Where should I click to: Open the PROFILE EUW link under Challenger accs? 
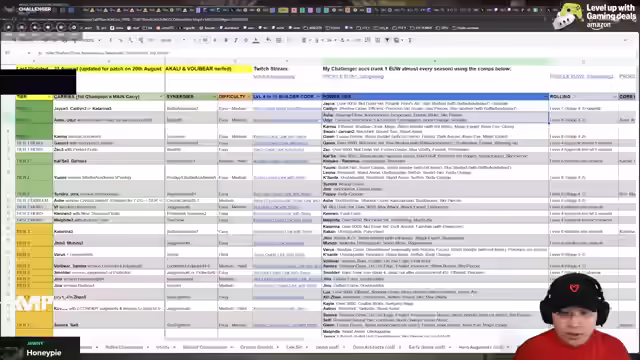pos(353,76)
